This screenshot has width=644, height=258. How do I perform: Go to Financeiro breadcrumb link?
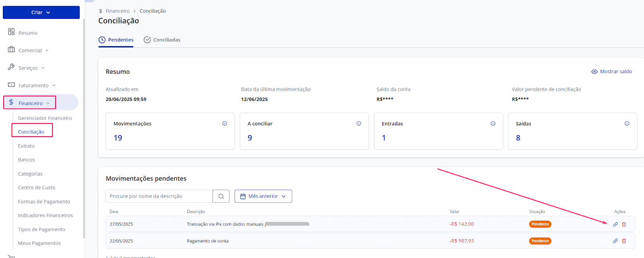[118, 11]
